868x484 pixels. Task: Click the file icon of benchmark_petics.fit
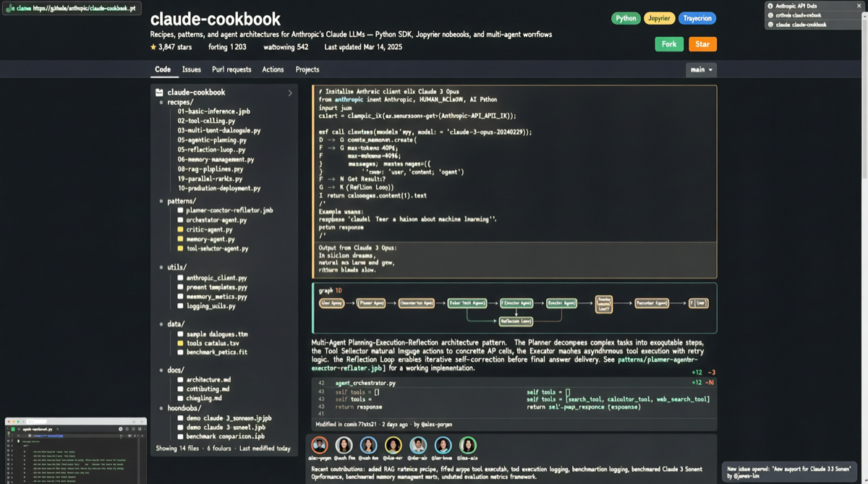coord(180,352)
